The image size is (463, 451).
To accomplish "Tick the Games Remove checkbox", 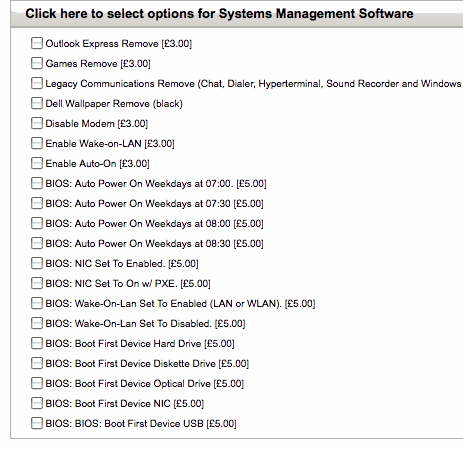I will point(37,63).
